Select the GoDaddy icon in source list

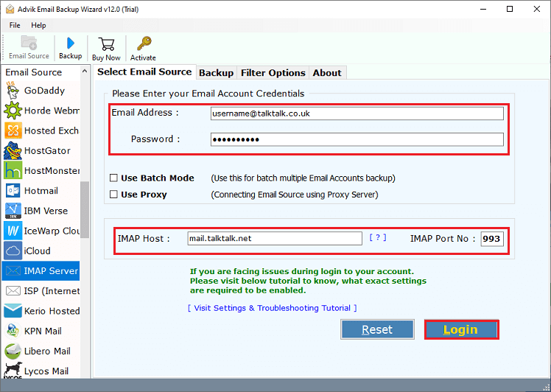tap(13, 91)
